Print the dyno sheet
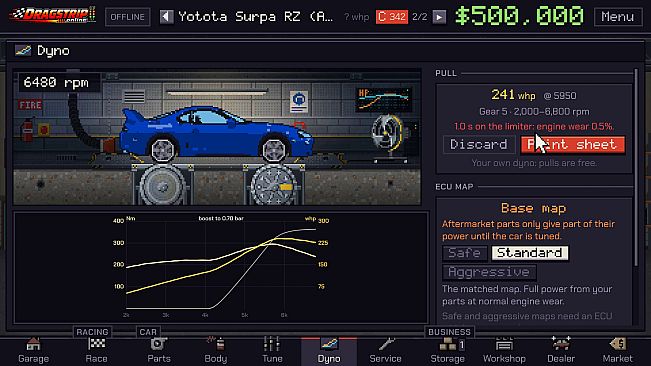This screenshot has width=651, height=366. tap(573, 144)
